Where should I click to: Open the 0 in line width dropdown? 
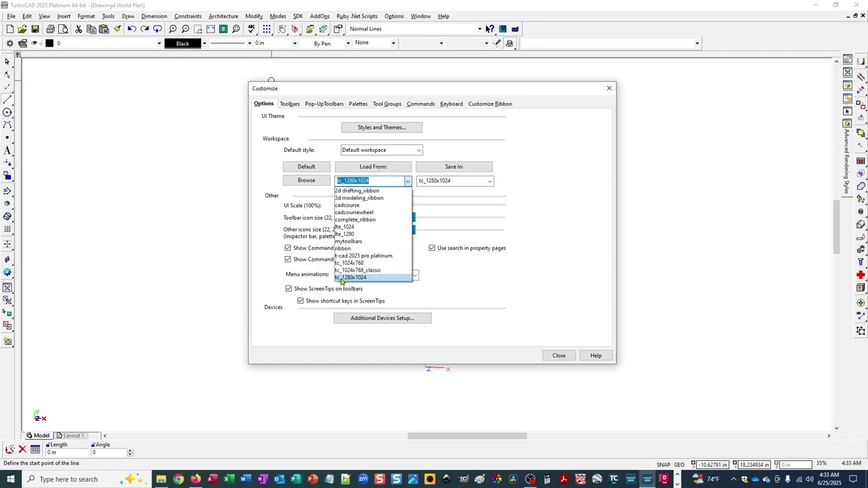[x=294, y=43]
